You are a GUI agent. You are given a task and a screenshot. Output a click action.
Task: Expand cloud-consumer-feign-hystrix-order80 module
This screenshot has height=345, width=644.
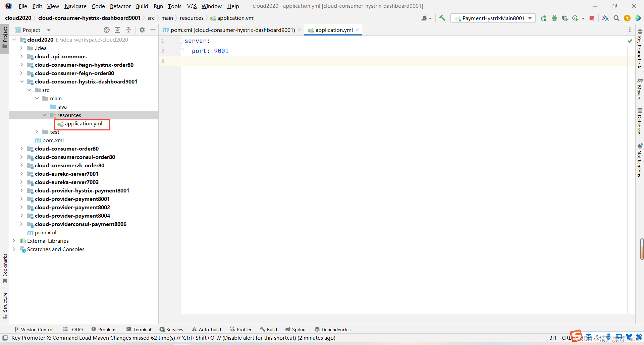21,65
